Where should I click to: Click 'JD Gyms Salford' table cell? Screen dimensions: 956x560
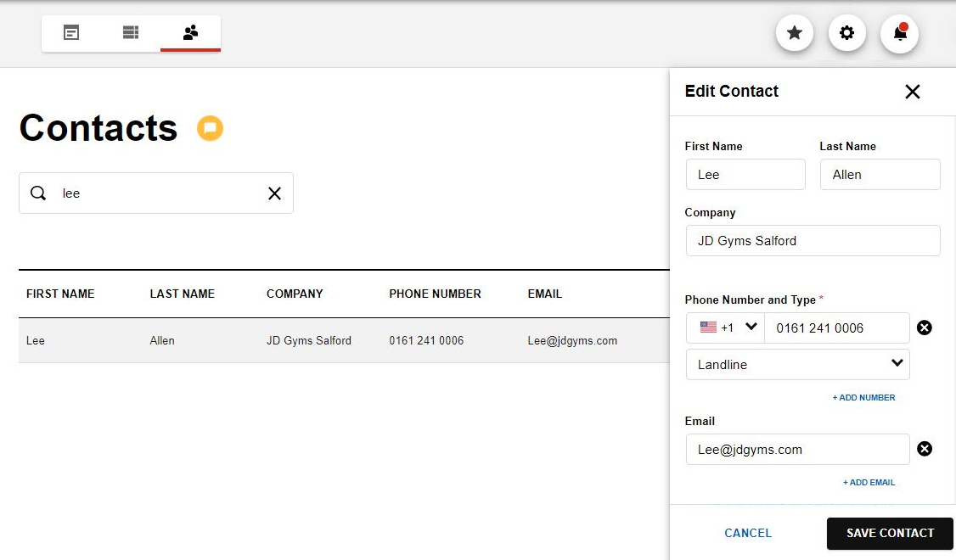click(x=309, y=340)
